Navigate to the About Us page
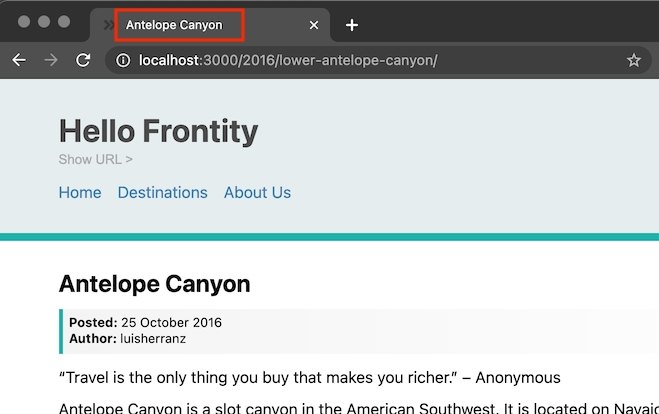Image resolution: width=659 pixels, height=414 pixels. pos(257,193)
